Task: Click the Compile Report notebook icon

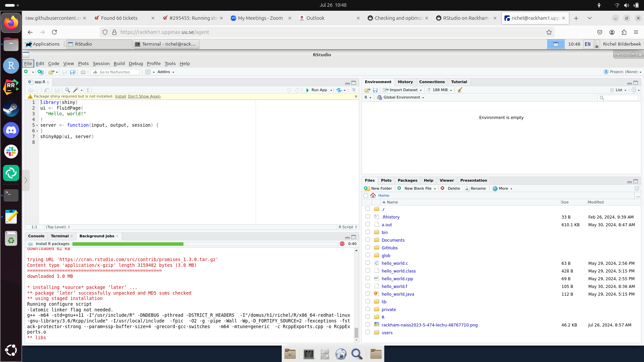Action: coord(90,90)
